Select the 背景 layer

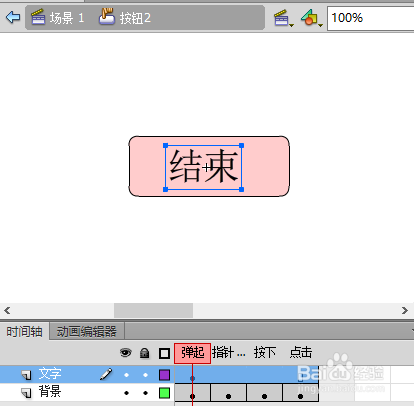pyautogui.click(x=50, y=391)
